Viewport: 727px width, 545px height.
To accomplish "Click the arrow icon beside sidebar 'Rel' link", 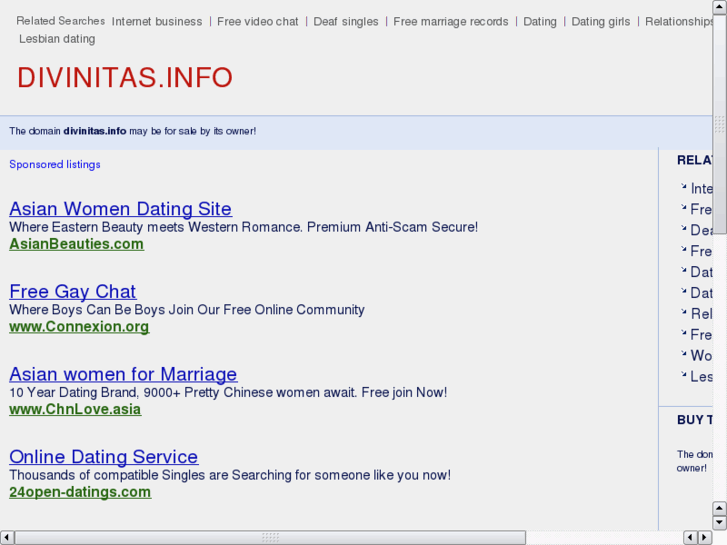I will pos(683,311).
